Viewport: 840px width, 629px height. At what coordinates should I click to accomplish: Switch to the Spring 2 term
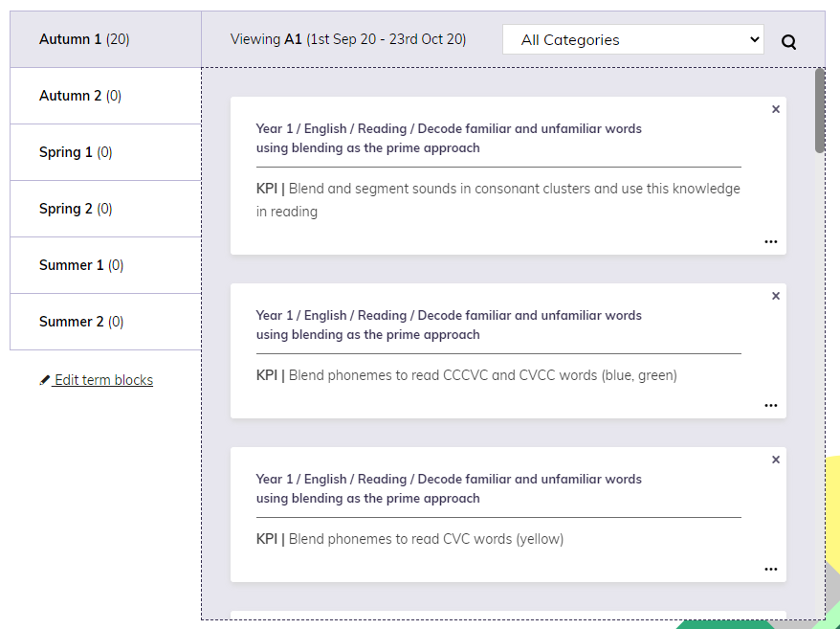pyautogui.click(x=105, y=209)
